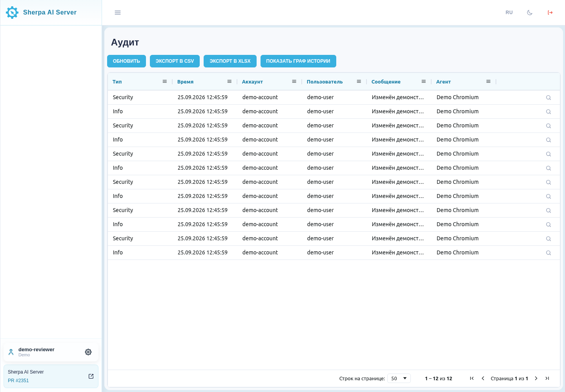Viewport: 565px width, 392px height.
Task: Open external link icon for PR #2351
Action: pyautogui.click(x=91, y=376)
